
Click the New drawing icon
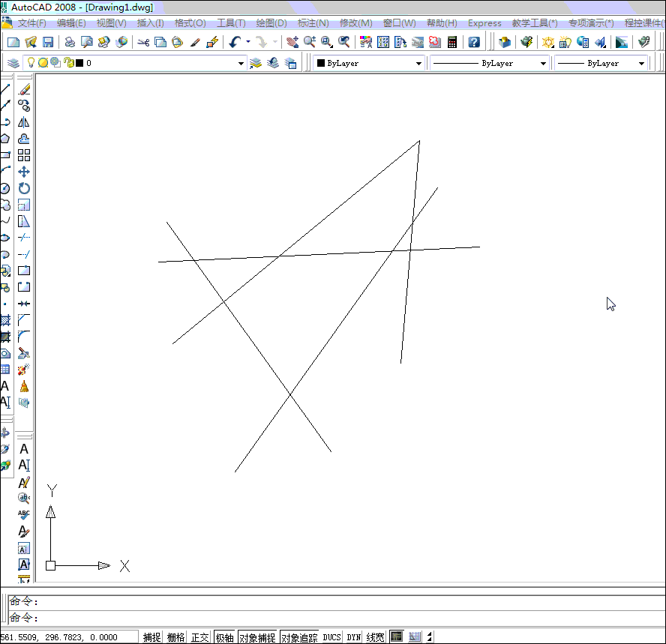[x=13, y=42]
